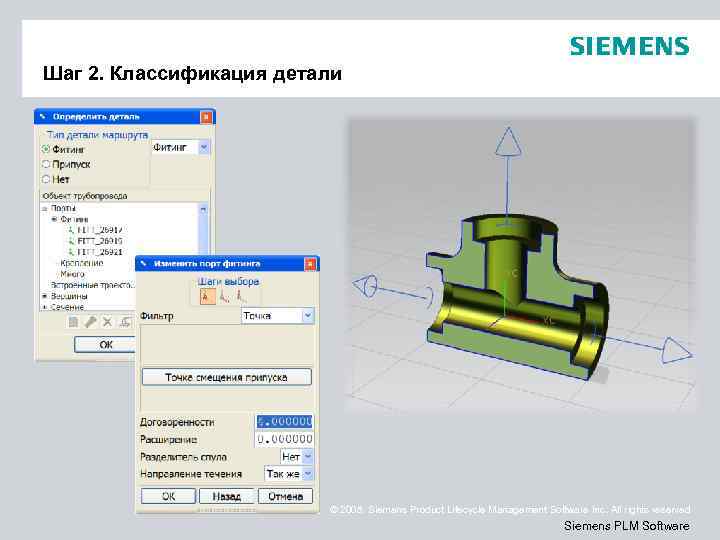Select FITT_26919 in the tree
Screen dimensions: 720x540
[x=100, y=241]
